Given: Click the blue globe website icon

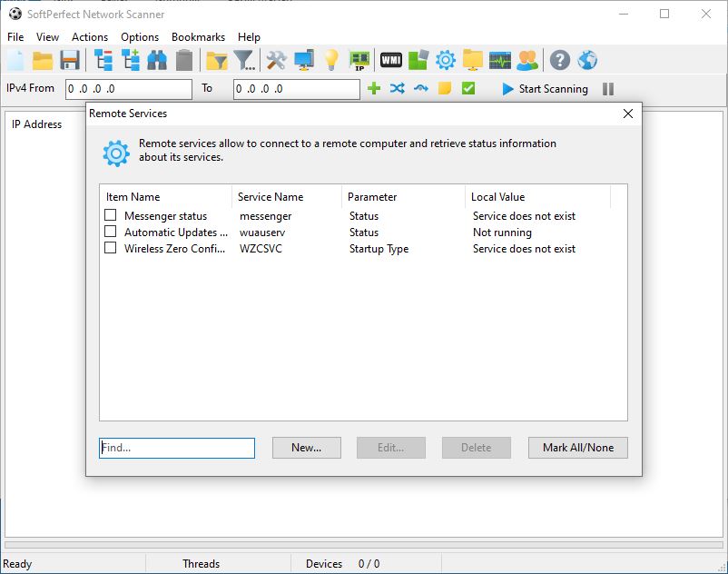Looking at the screenshot, I should (x=587, y=60).
